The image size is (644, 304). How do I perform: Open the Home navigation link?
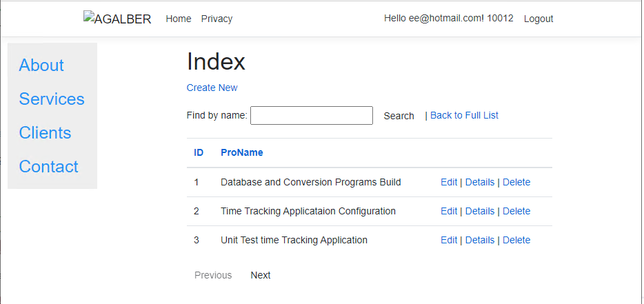pos(179,19)
